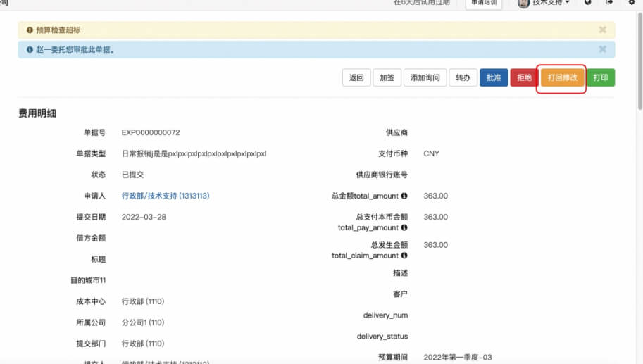Click the page's vertical scrollbar

point(639,61)
